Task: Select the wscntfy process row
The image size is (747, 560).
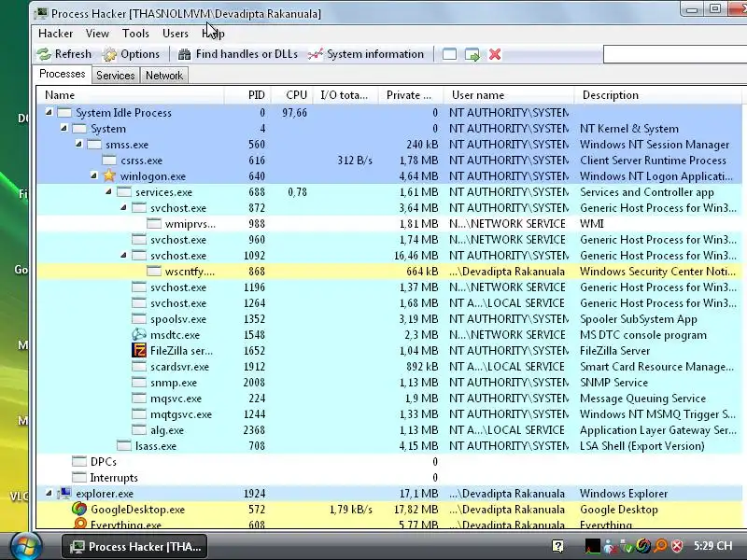Action: pyautogui.click(x=388, y=272)
